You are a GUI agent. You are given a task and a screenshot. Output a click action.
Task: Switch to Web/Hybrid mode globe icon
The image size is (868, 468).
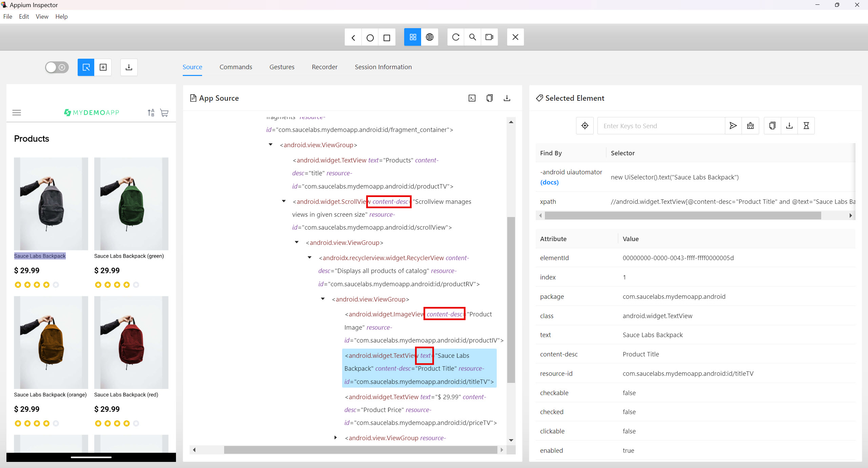430,37
